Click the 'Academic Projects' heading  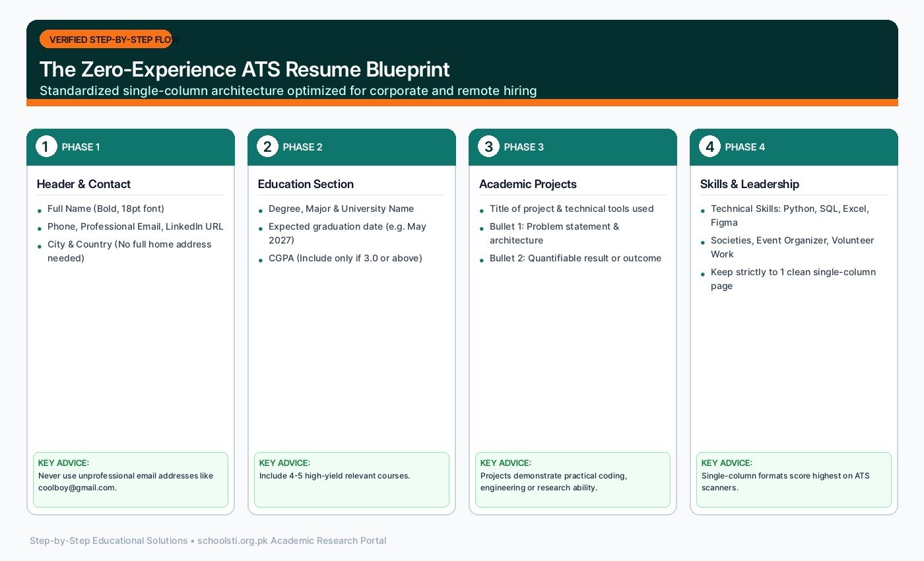(528, 184)
